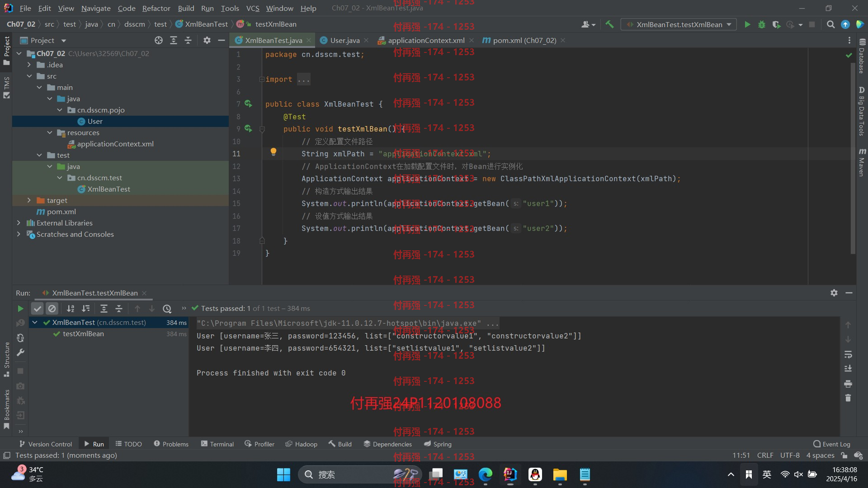Expand all in Project panel
The width and height of the screenshot is (868, 488).
(x=174, y=40)
